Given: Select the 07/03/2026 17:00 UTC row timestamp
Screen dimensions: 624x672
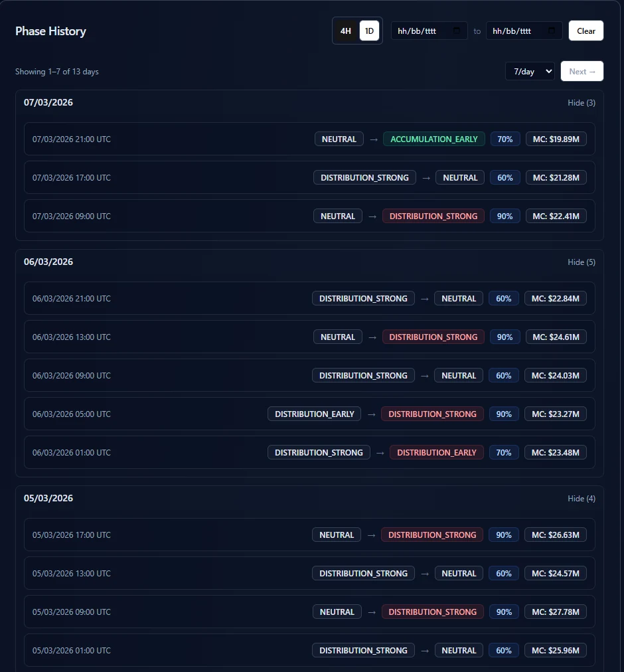Looking at the screenshot, I should click(72, 178).
